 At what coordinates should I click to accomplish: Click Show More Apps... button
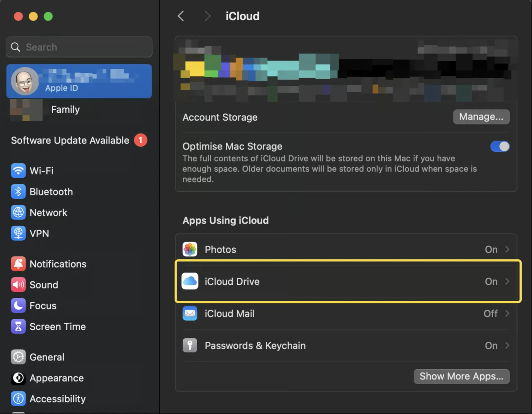point(462,376)
